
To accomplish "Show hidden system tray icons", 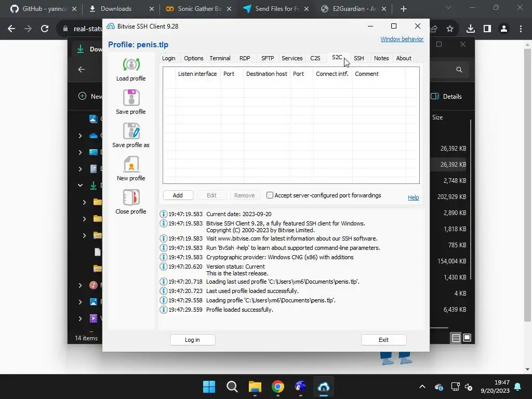I will (x=422, y=387).
